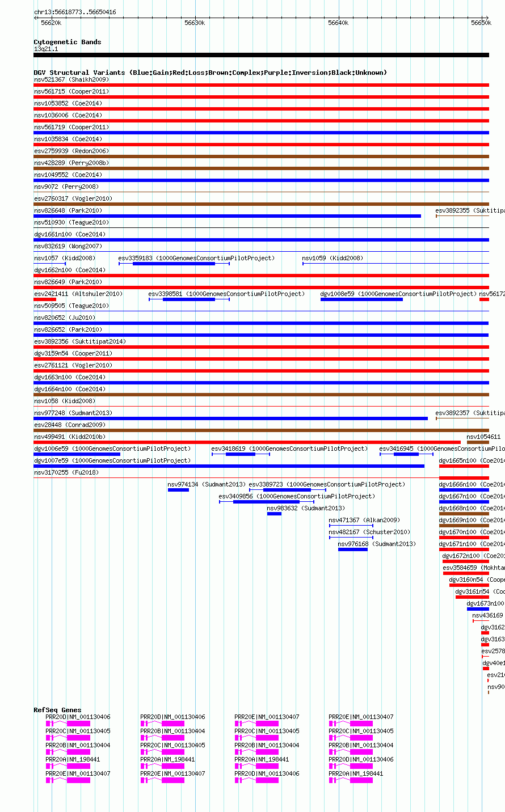Click variant nsv983632 (Sudmant2013)
Viewport: 505px width, 812px height.
pos(306,508)
